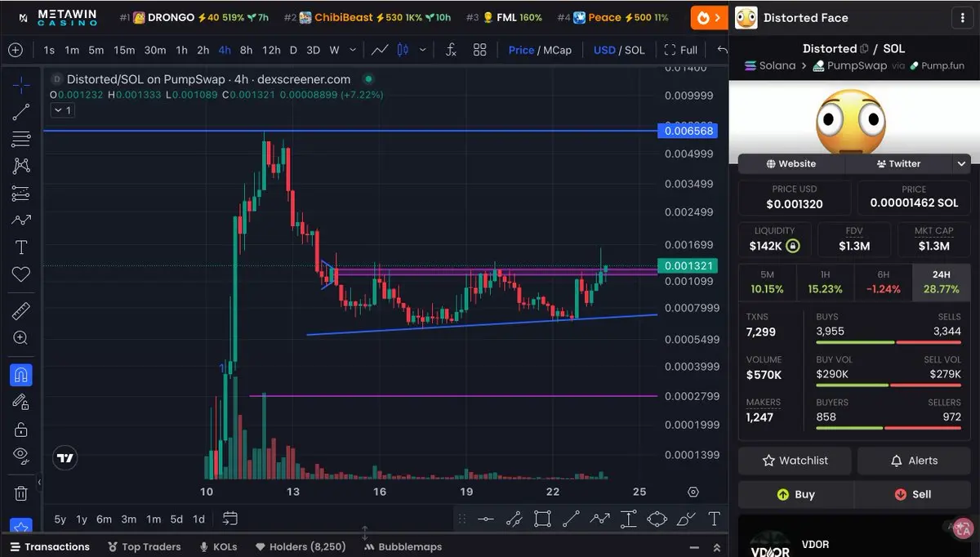Add token to Watchlist
Viewport: 980px width, 557px height.
(795, 461)
